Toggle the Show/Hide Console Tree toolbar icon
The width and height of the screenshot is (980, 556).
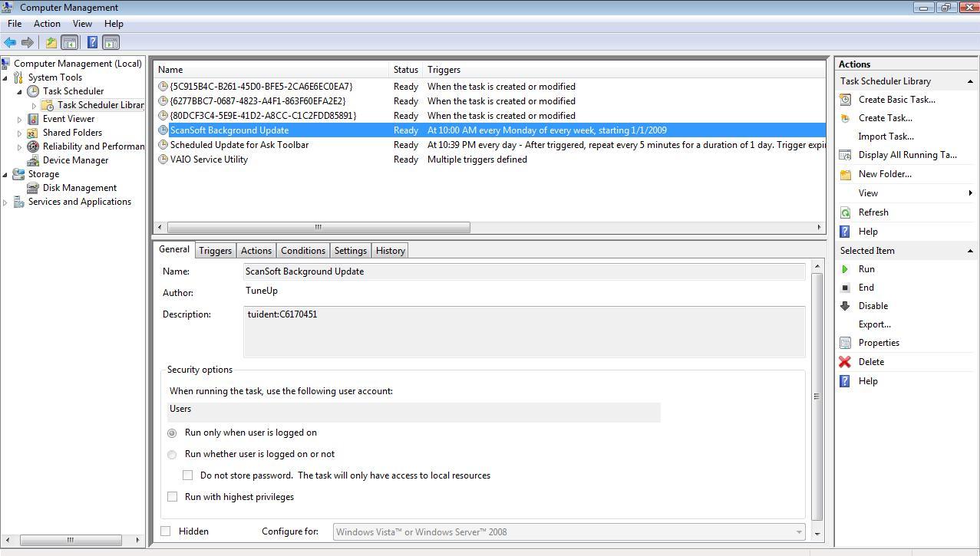click(69, 43)
